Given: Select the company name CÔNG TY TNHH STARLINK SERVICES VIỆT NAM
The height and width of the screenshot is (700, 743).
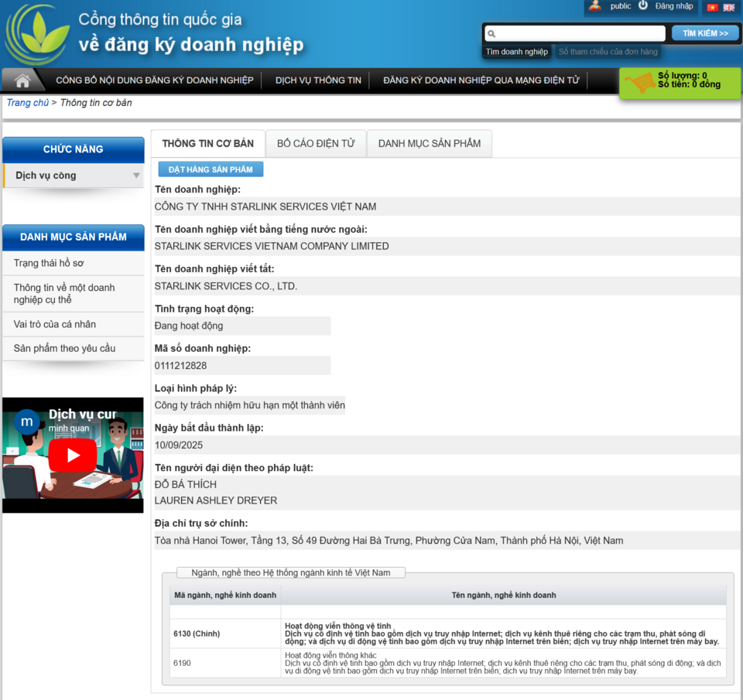Looking at the screenshot, I should pyautogui.click(x=265, y=207).
